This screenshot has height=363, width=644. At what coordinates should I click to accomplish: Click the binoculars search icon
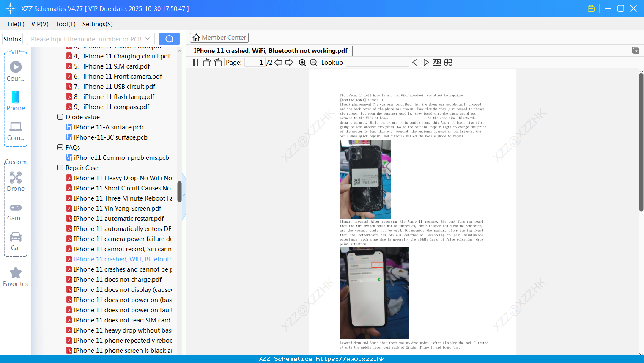point(448,62)
